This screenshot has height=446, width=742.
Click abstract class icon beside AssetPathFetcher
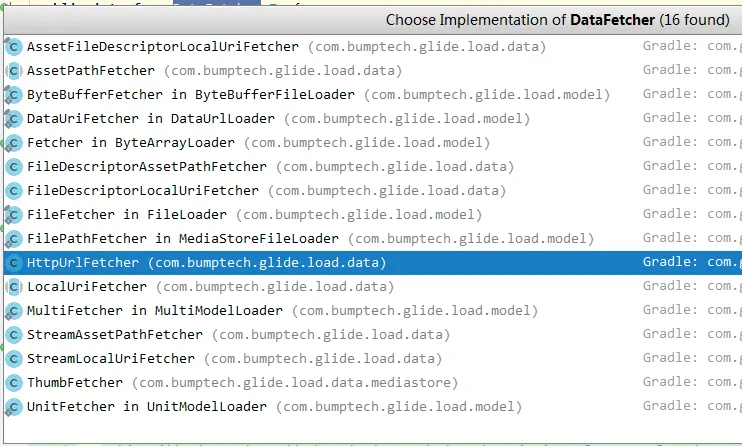[13, 71]
